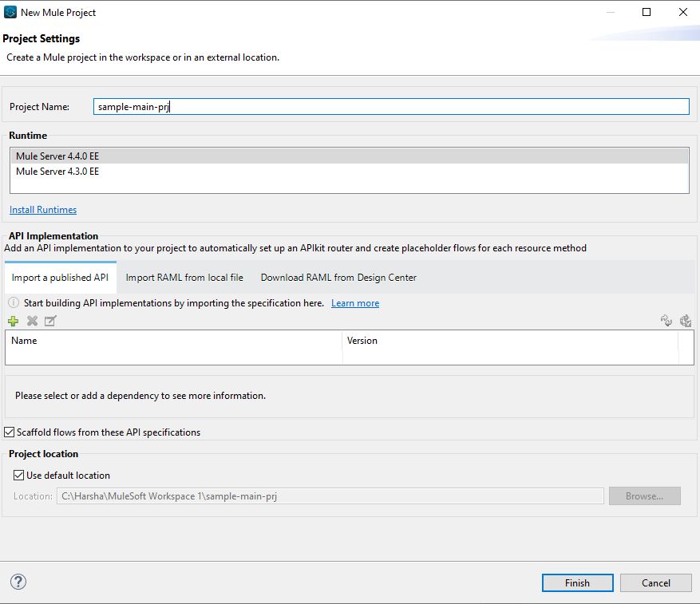The width and height of the screenshot is (700, 604).
Task: Click the Cancel button
Action: point(656,583)
